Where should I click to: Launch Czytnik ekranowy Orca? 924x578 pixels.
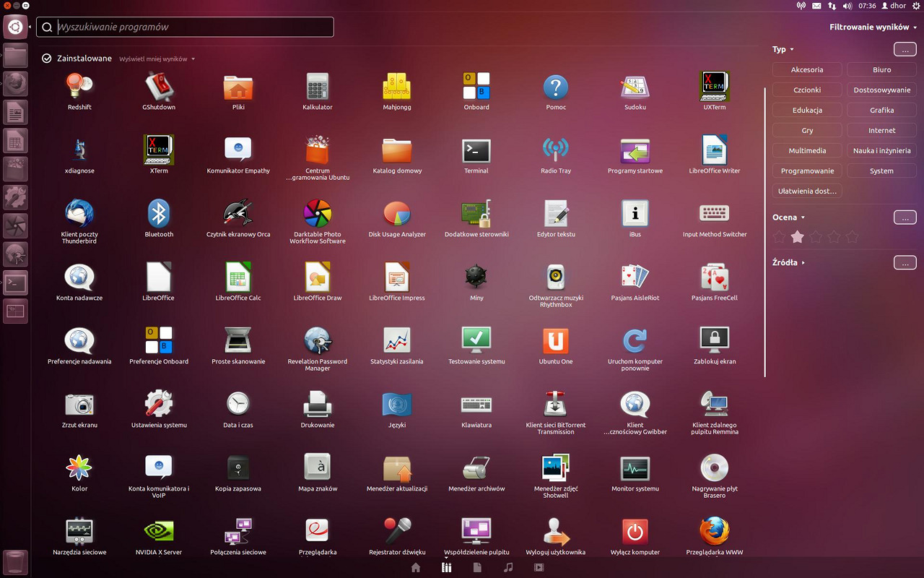pos(238,219)
